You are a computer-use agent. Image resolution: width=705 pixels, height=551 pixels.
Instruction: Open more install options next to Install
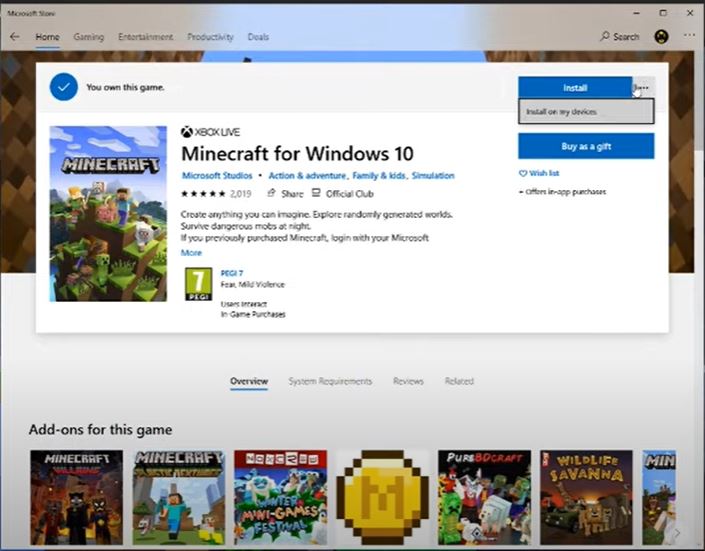coord(643,87)
